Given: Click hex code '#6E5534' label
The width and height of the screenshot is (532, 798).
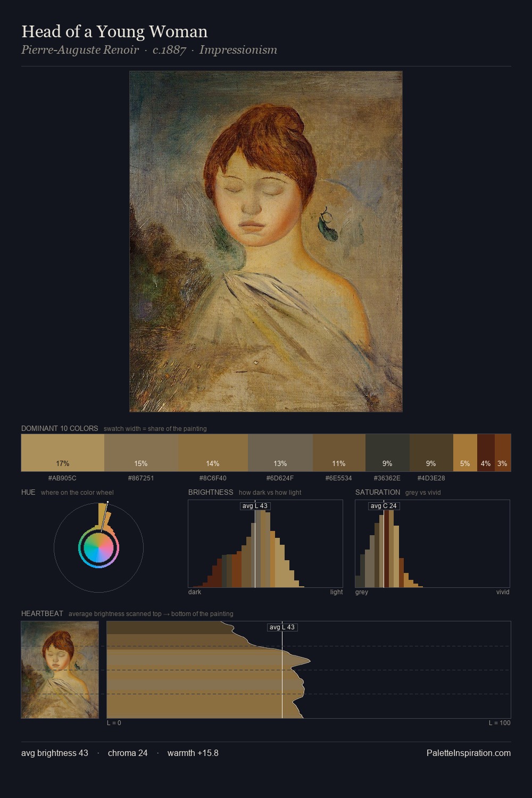Looking at the screenshot, I should (338, 478).
